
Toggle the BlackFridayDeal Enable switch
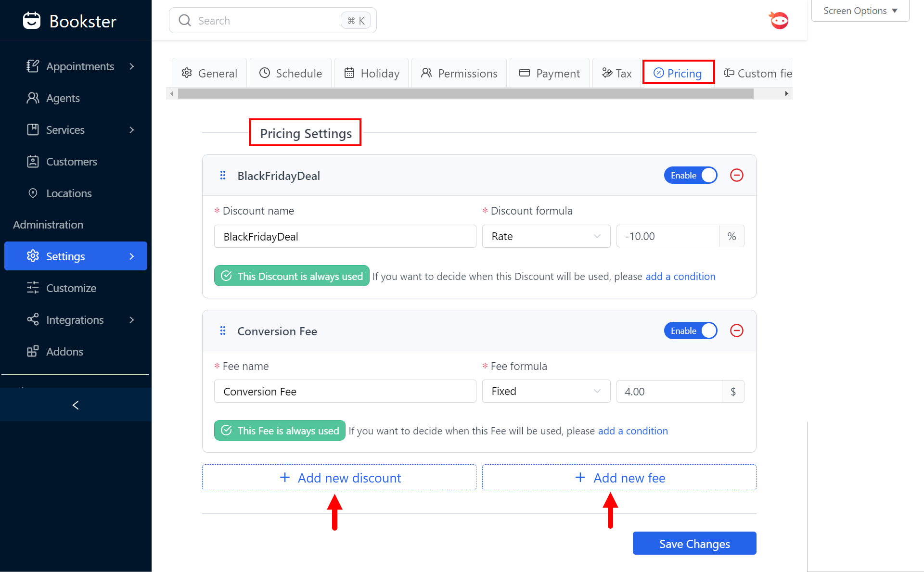tap(691, 175)
